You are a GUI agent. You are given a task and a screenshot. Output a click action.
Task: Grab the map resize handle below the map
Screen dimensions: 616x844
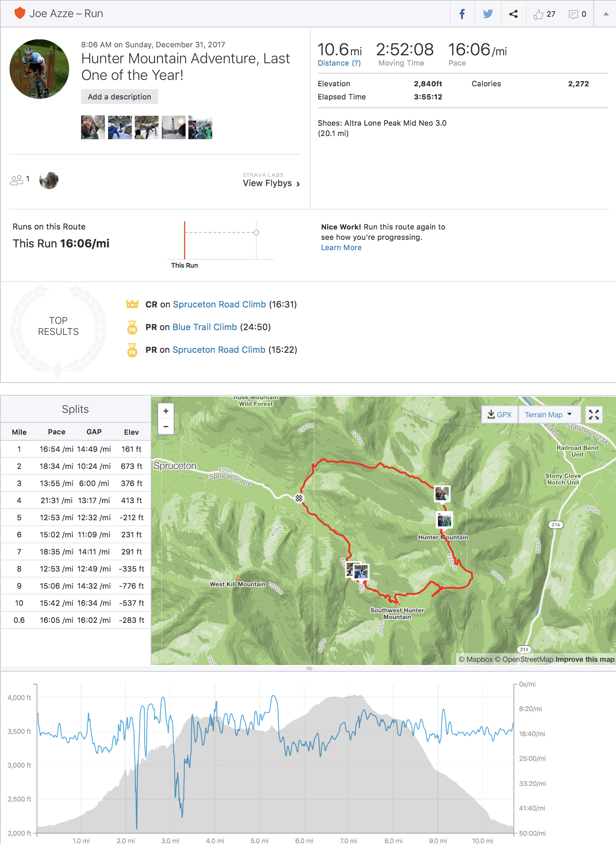(x=309, y=669)
